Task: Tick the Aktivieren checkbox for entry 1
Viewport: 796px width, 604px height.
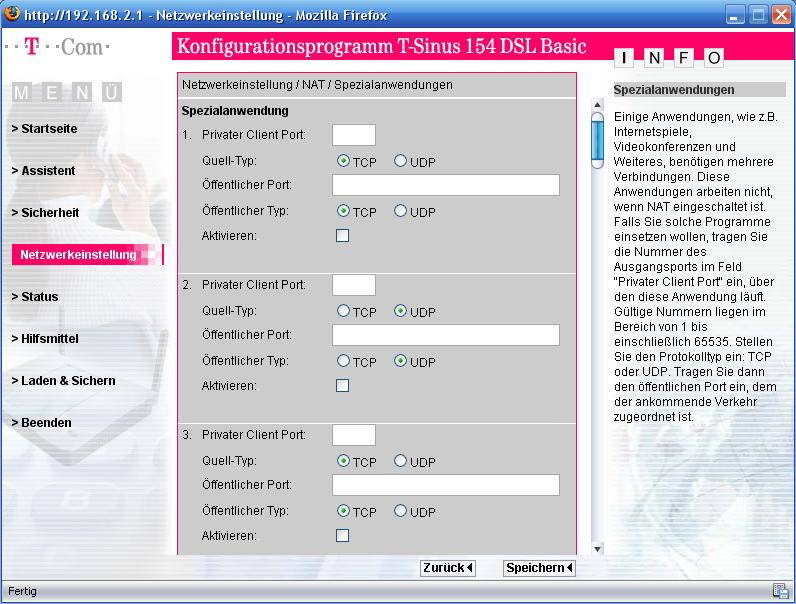Action: click(343, 236)
